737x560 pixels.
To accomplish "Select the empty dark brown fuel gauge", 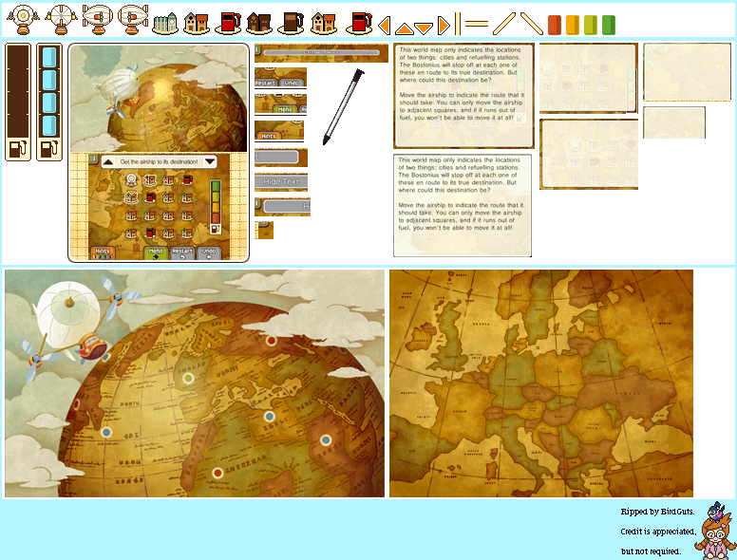I will [x=18, y=102].
